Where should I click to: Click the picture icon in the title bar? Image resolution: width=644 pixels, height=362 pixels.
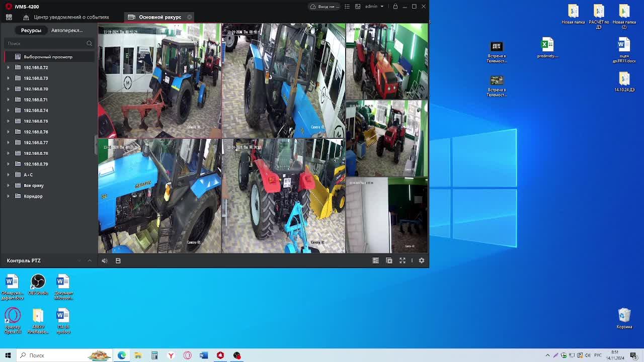(x=358, y=7)
